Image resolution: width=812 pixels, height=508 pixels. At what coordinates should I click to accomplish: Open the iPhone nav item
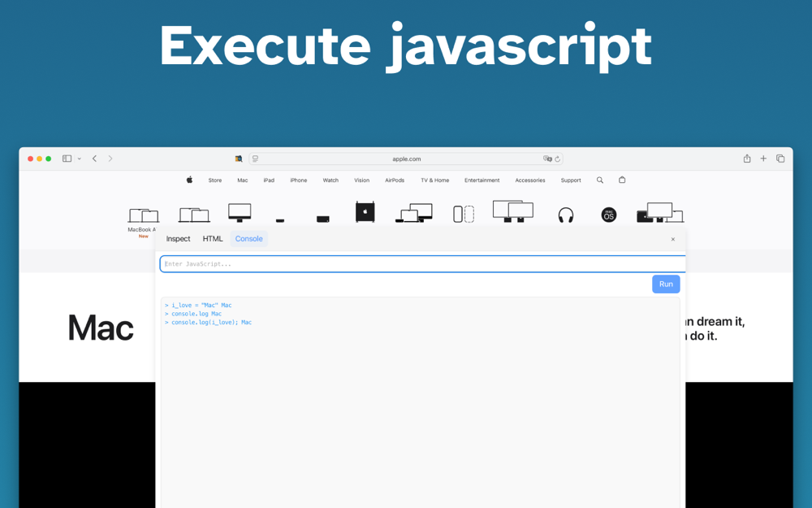point(298,180)
